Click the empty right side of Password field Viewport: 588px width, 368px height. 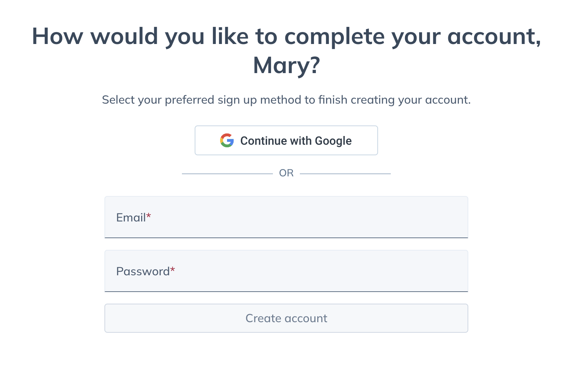tap(400, 271)
